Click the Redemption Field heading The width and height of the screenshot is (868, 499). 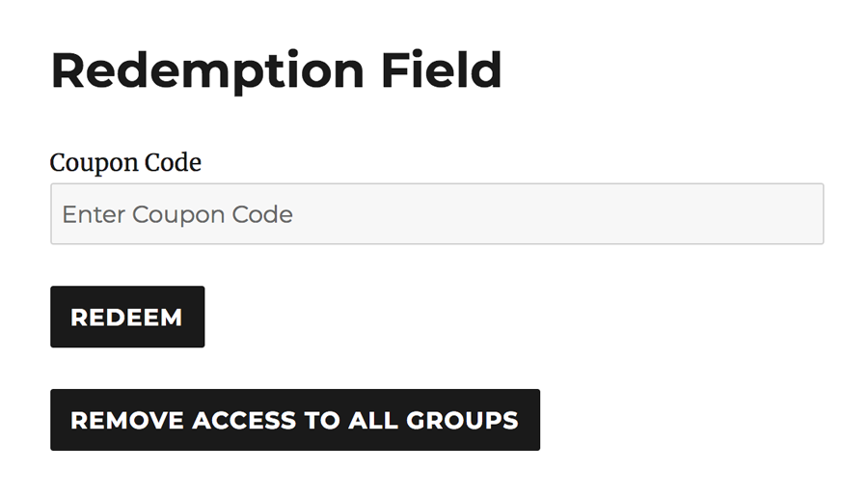276,70
